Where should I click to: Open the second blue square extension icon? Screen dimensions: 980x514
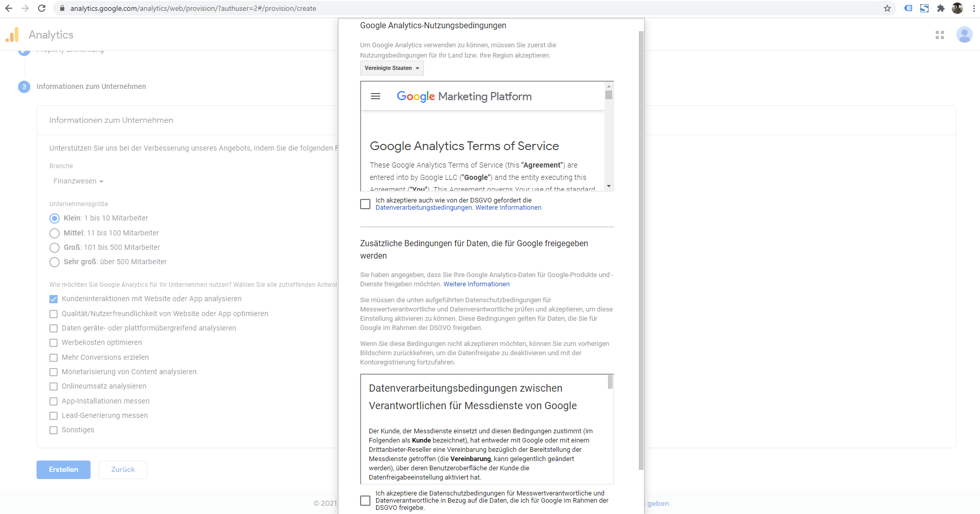coord(924,8)
